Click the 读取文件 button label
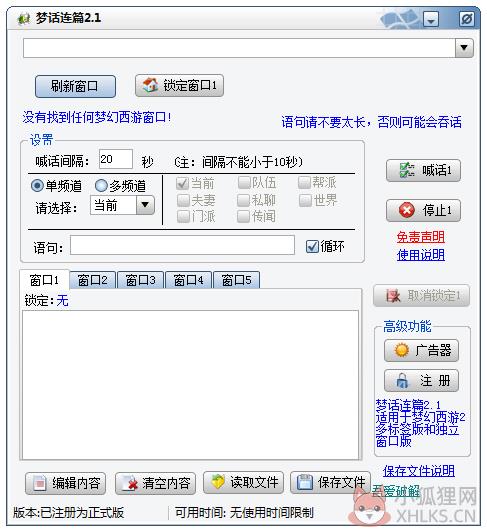Image resolution: width=487 pixels, height=532 pixels. (254, 482)
